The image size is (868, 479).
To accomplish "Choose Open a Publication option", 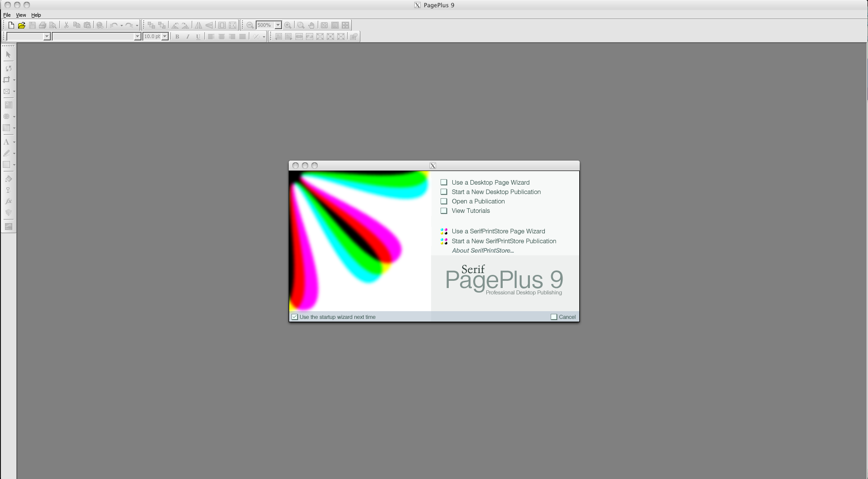I will click(473, 201).
